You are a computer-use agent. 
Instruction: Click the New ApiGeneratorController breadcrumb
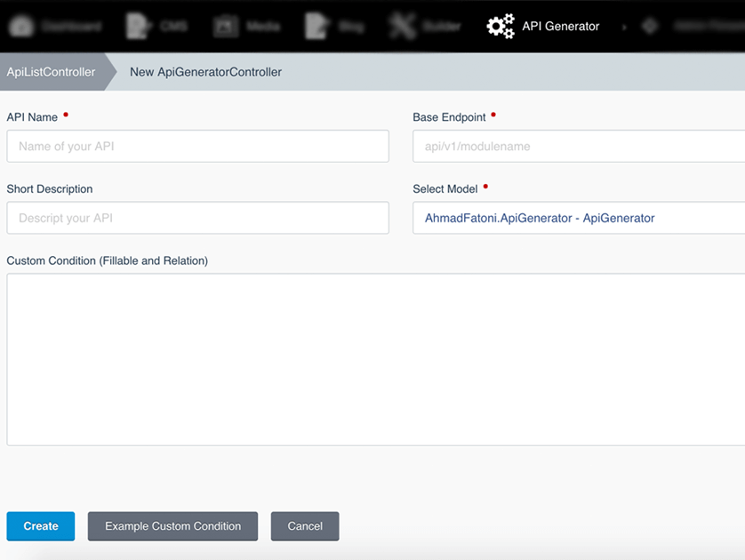(205, 72)
